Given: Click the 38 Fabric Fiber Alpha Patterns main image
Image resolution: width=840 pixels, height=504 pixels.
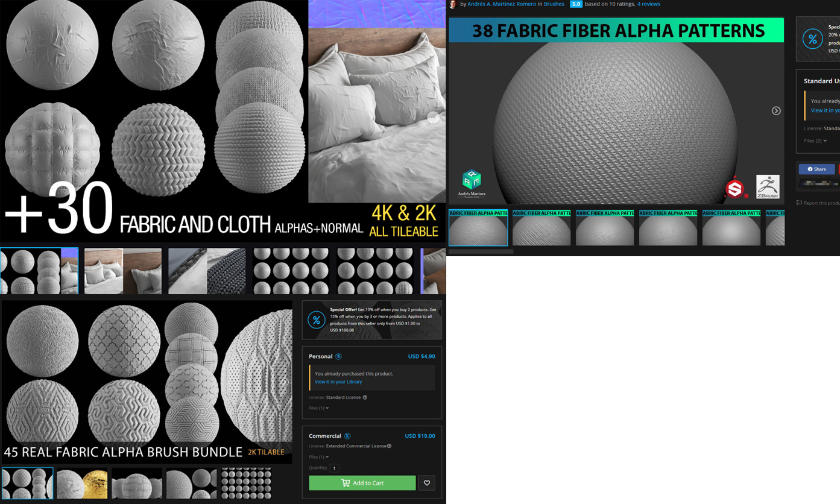Looking at the screenshot, I should (616, 111).
